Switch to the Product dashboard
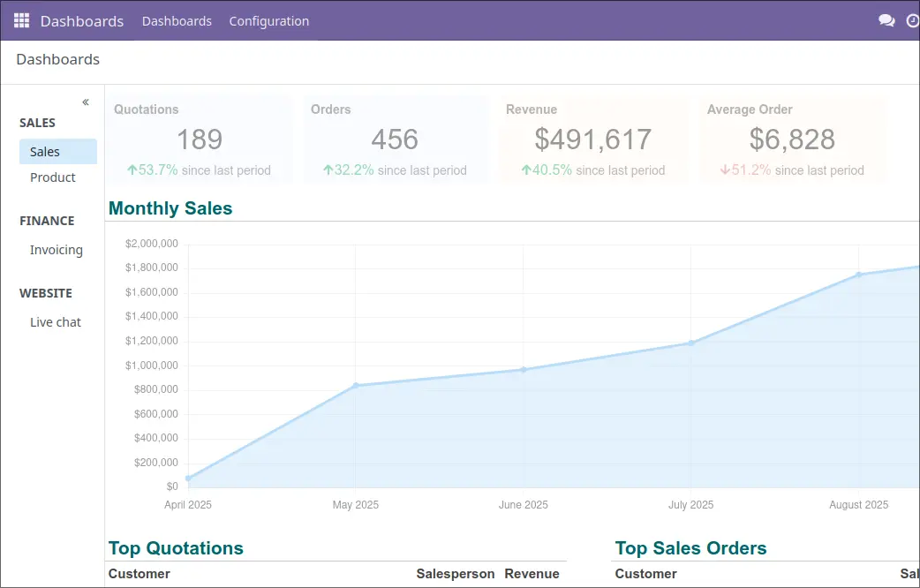 [53, 177]
